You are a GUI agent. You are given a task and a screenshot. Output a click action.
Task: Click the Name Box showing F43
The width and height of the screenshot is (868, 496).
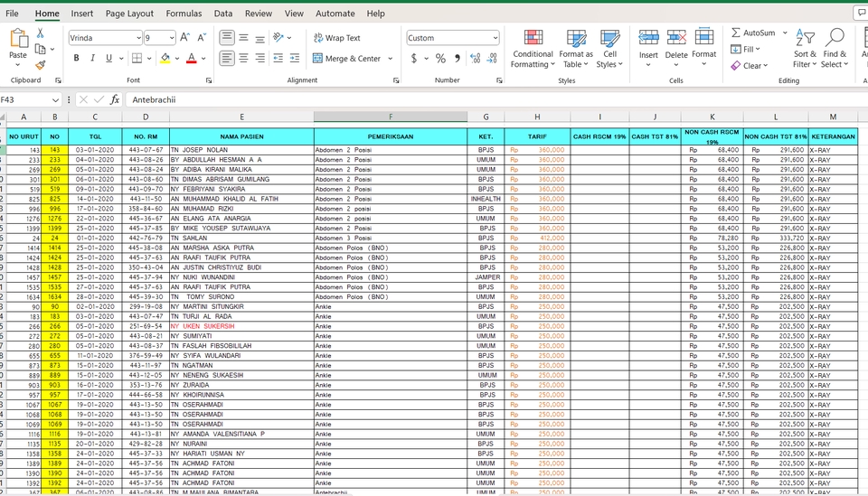[26, 99]
